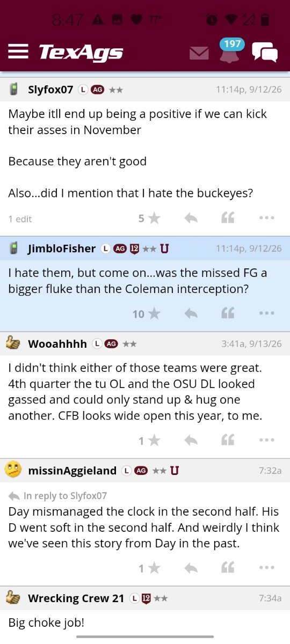Viewport: 290px width, 644px height.
Task: Open the private messages envelope icon
Action: 199,53
